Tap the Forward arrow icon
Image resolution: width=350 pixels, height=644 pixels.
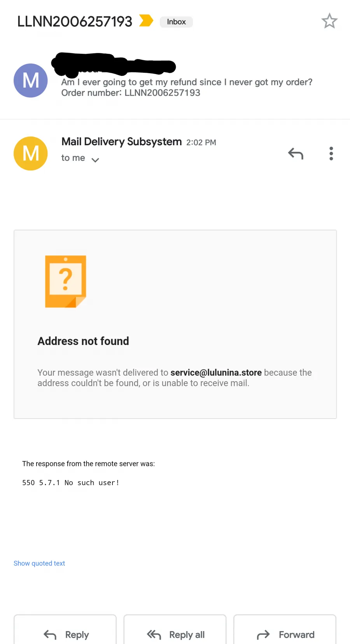click(x=263, y=635)
